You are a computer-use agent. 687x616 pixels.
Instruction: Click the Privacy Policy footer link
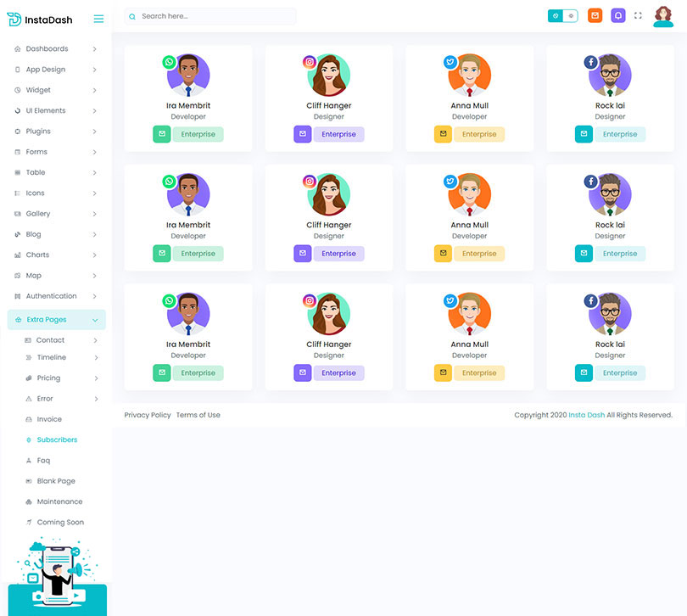[x=148, y=415]
